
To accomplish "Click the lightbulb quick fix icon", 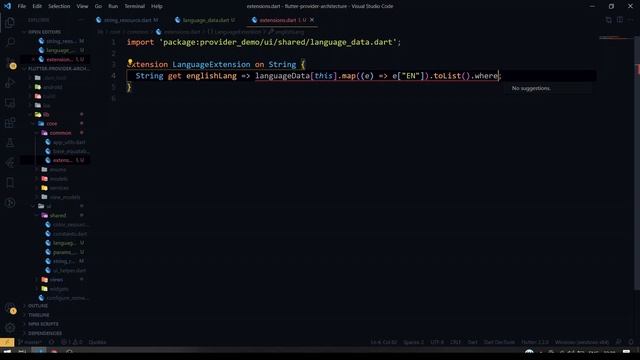I will click(130, 62).
